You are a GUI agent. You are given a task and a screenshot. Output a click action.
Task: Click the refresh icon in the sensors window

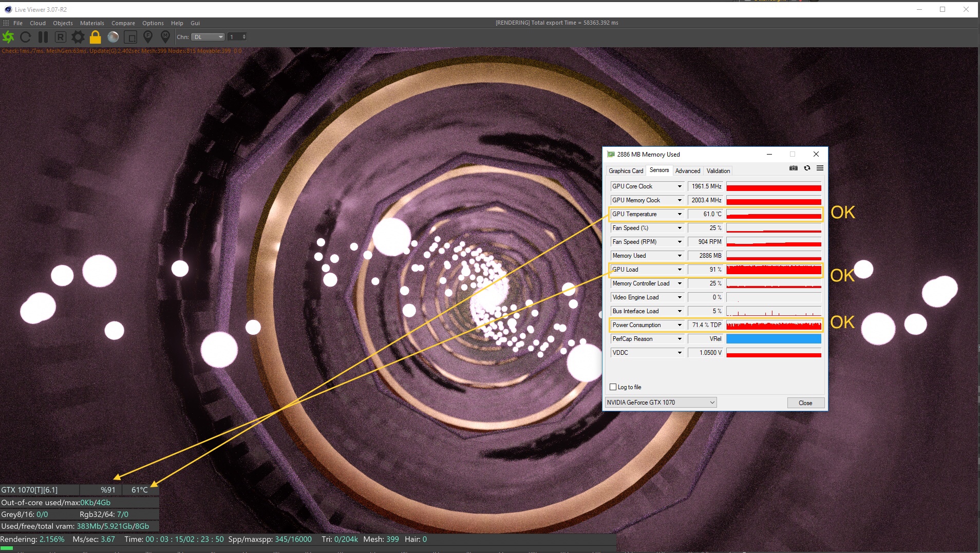click(x=807, y=168)
